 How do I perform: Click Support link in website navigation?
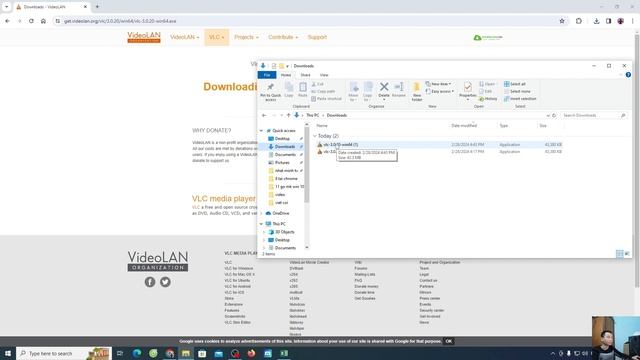(x=317, y=37)
